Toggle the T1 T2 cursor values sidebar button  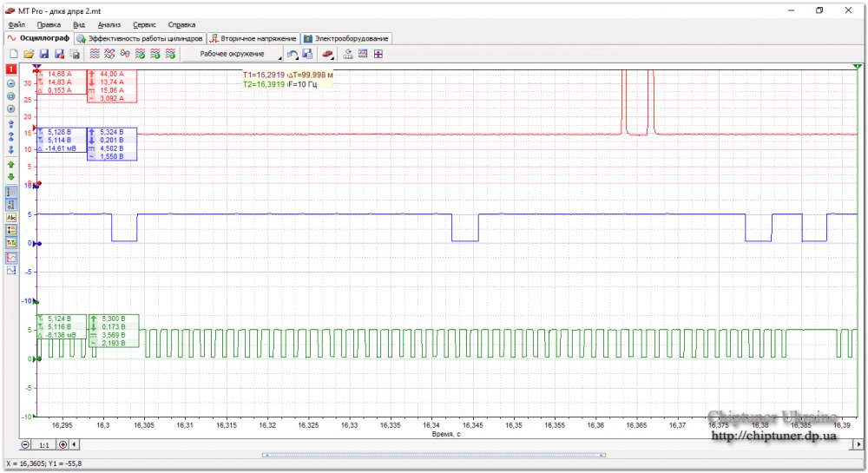tap(11, 242)
